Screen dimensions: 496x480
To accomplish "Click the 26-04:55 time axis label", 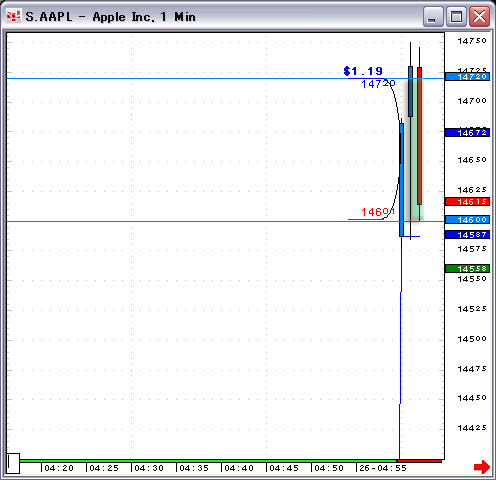I will (x=383, y=468).
